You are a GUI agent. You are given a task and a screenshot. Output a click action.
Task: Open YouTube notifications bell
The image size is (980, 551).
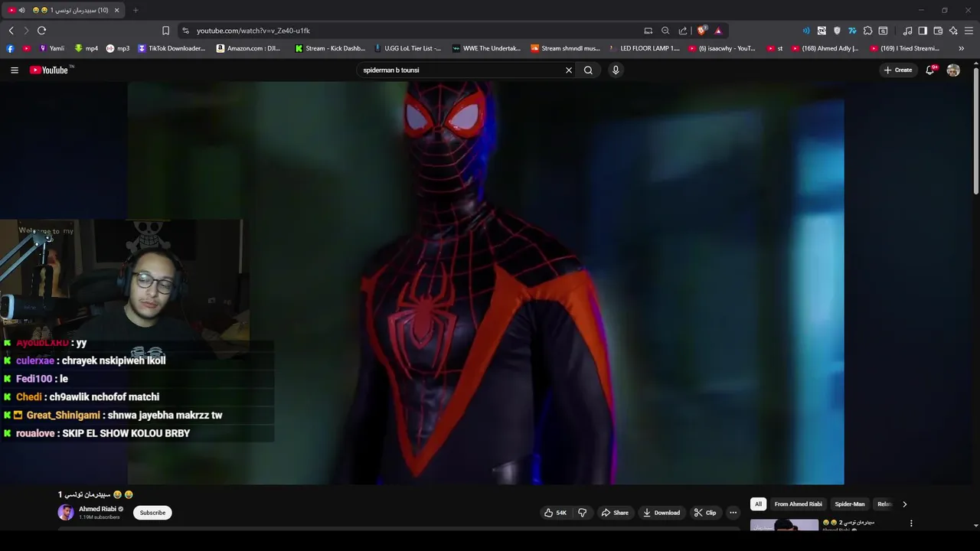[930, 70]
